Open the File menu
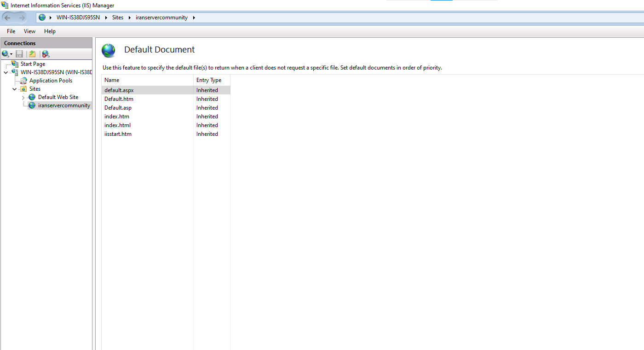 click(x=11, y=31)
